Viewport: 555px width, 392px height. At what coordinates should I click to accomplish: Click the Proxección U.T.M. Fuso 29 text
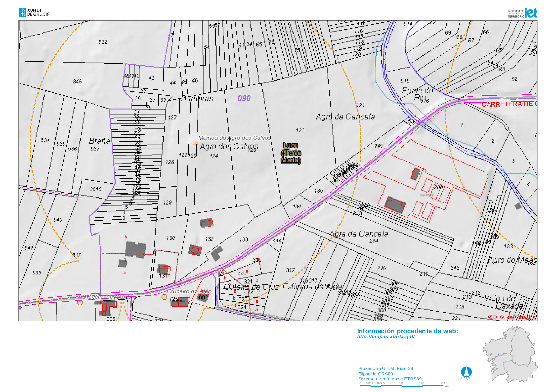coord(385,368)
